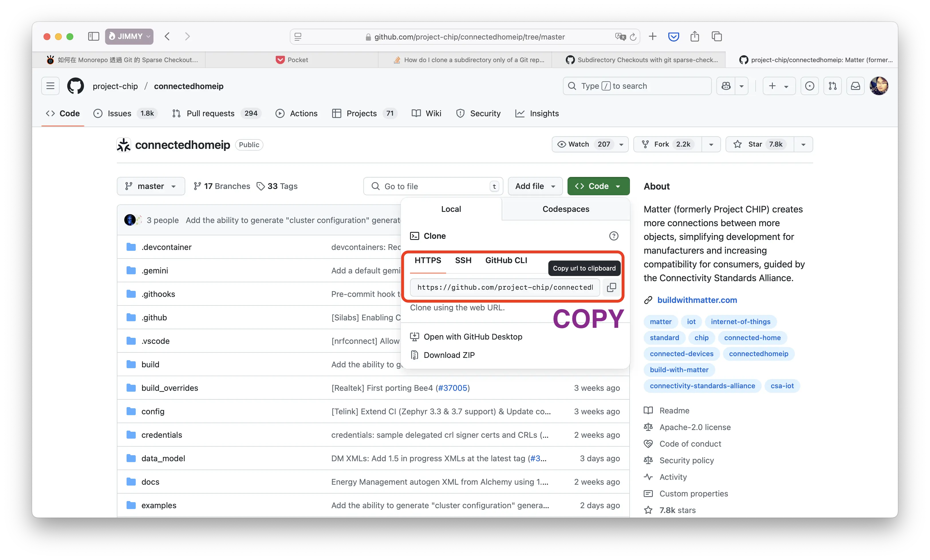Open the clone help question mark
930x560 pixels.
point(613,236)
